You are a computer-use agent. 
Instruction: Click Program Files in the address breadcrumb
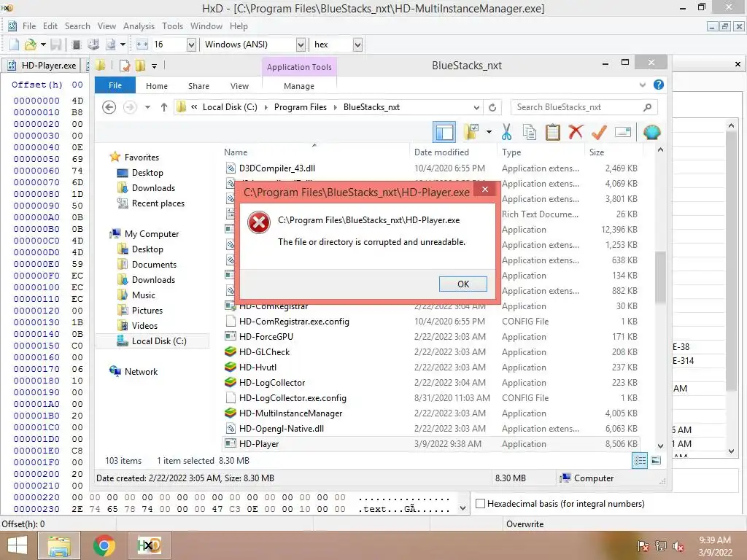[300, 107]
